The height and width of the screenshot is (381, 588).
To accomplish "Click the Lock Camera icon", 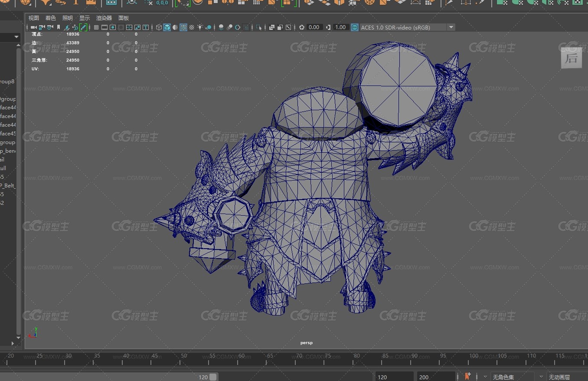I will pyautogui.click(x=42, y=27).
